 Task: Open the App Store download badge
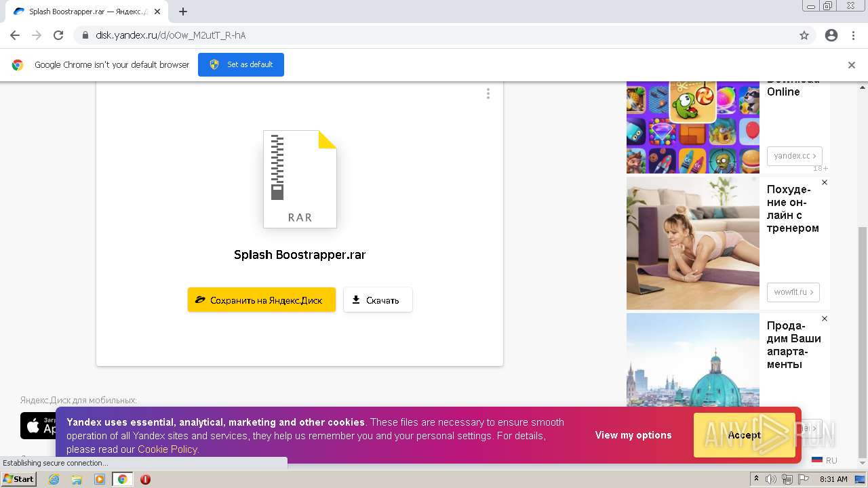[x=39, y=426]
